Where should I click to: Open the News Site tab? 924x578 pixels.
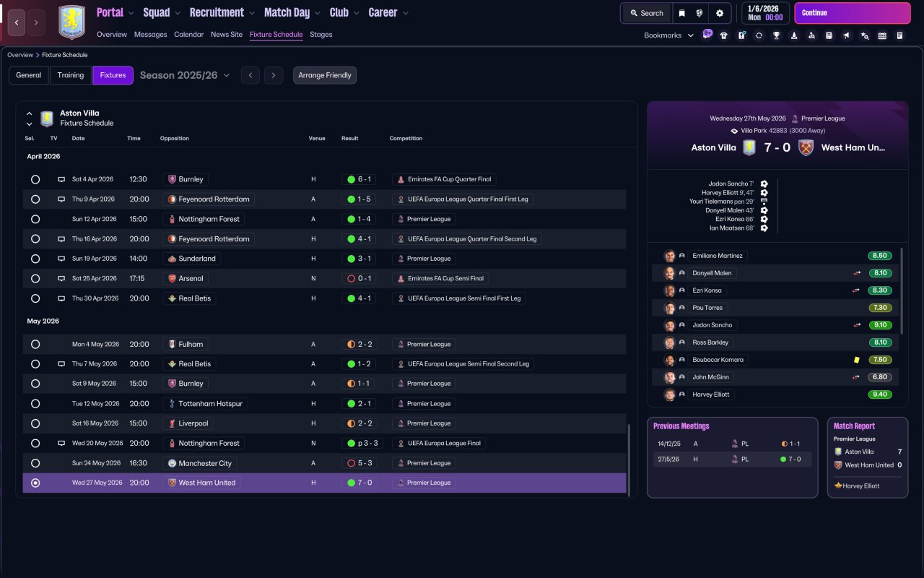tap(227, 35)
